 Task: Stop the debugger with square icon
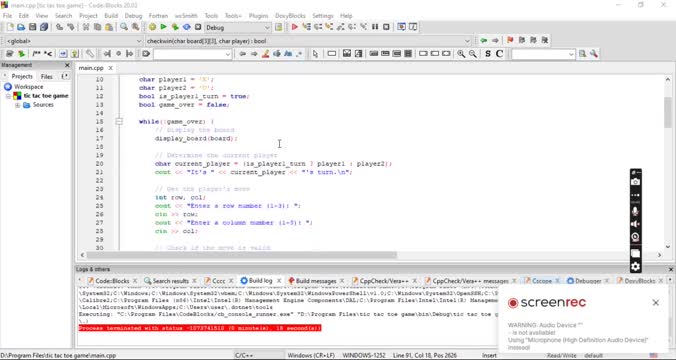pos(386,27)
